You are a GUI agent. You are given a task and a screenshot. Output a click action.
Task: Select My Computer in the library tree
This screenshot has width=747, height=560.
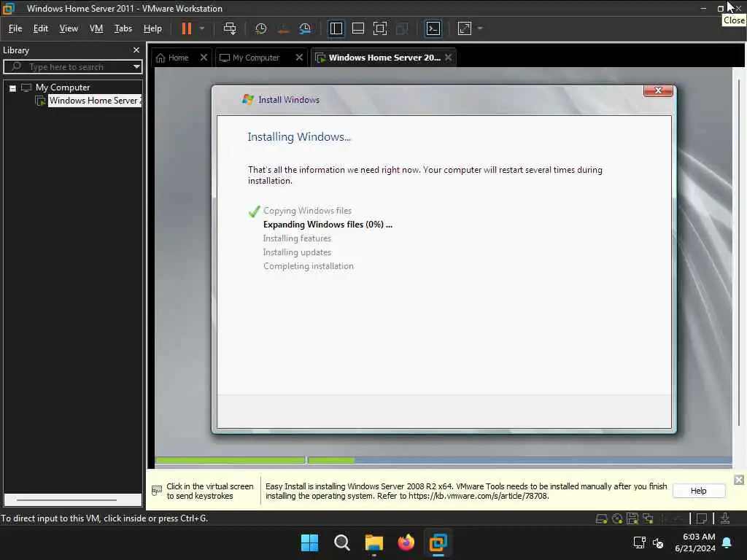(63, 87)
